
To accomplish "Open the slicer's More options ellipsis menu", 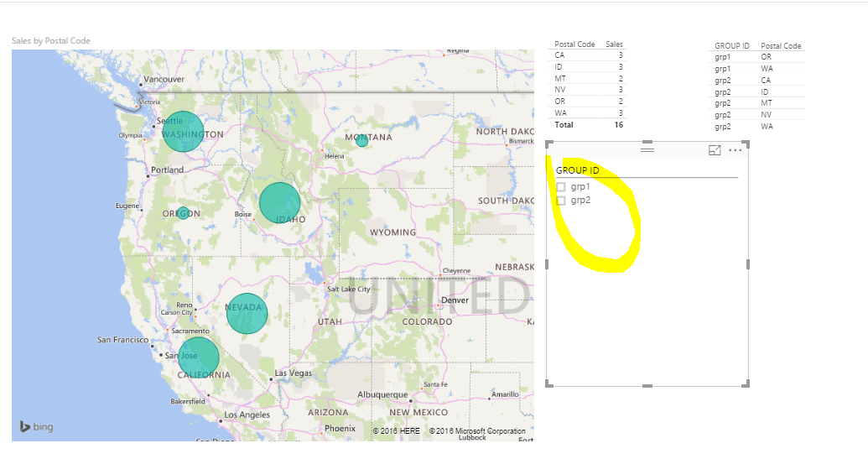I will 735,150.
